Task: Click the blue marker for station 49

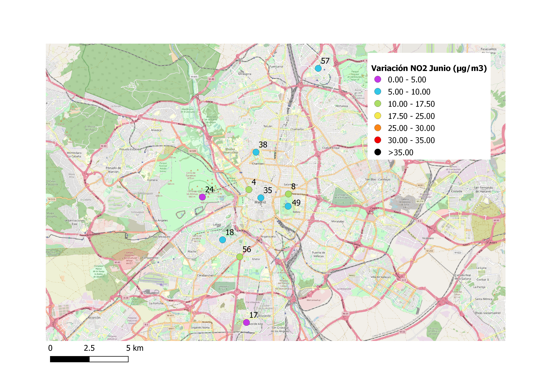Action: pyautogui.click(x=288, y=206)
